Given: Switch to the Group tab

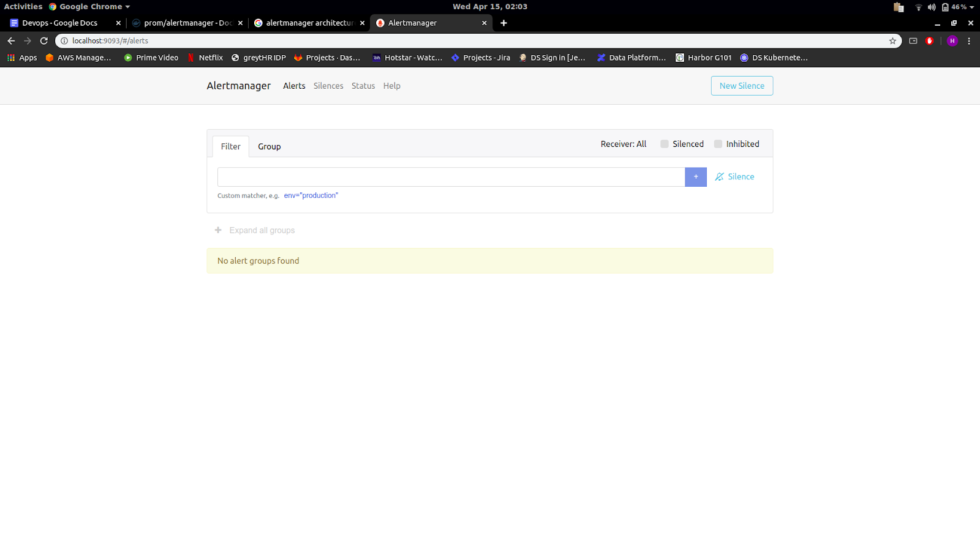Looking at the screenshot, I should coord(269,147).
